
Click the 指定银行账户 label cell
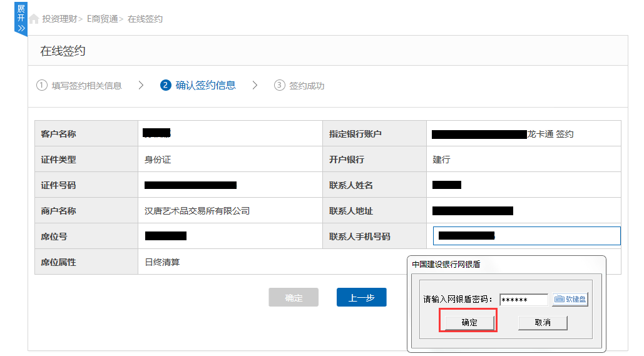pos(374,133)
